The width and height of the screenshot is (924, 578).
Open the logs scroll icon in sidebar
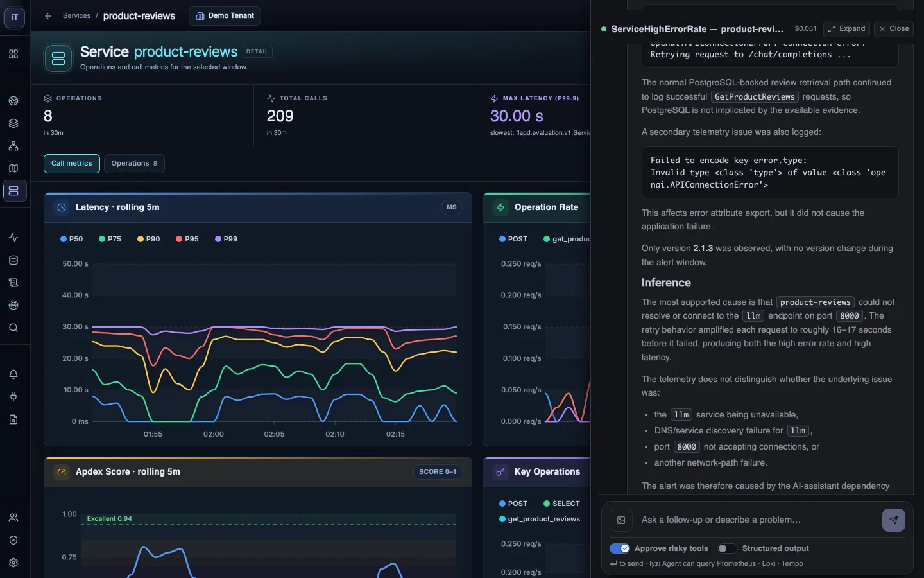pyautogui.click(x=13, y=283)
